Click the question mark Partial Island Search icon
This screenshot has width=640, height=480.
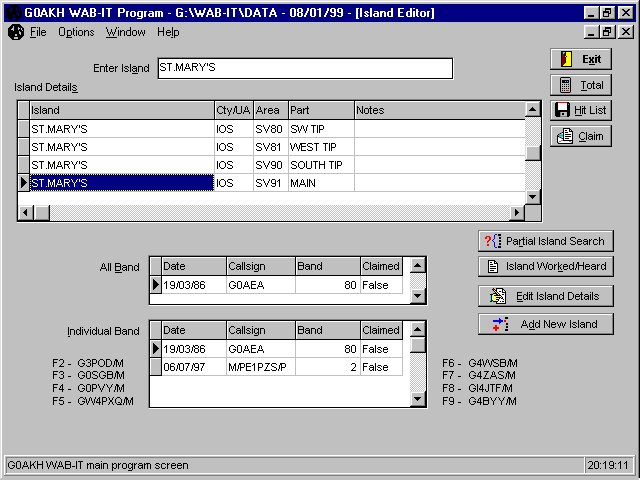point(493,241)
